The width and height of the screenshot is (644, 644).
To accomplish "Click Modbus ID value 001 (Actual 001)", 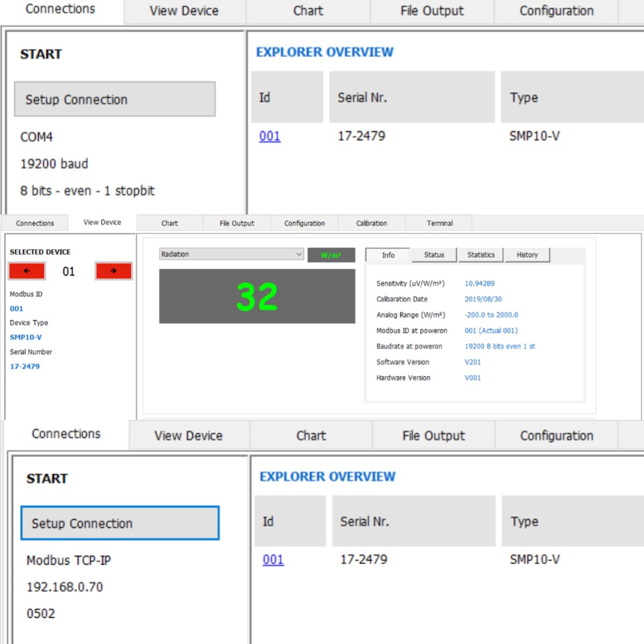I will (x=491, y=331).
